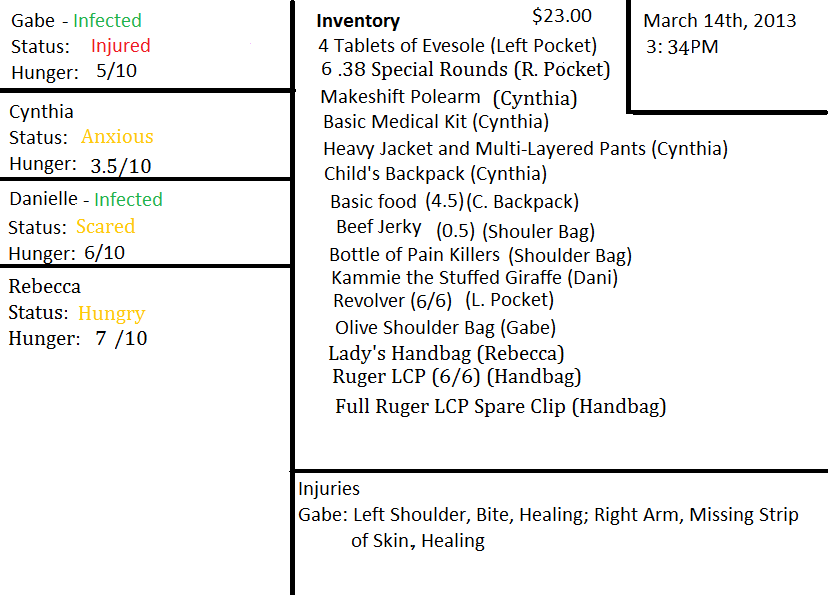
Task: Select Gabe's red Injured status
Action: (120, 46)
